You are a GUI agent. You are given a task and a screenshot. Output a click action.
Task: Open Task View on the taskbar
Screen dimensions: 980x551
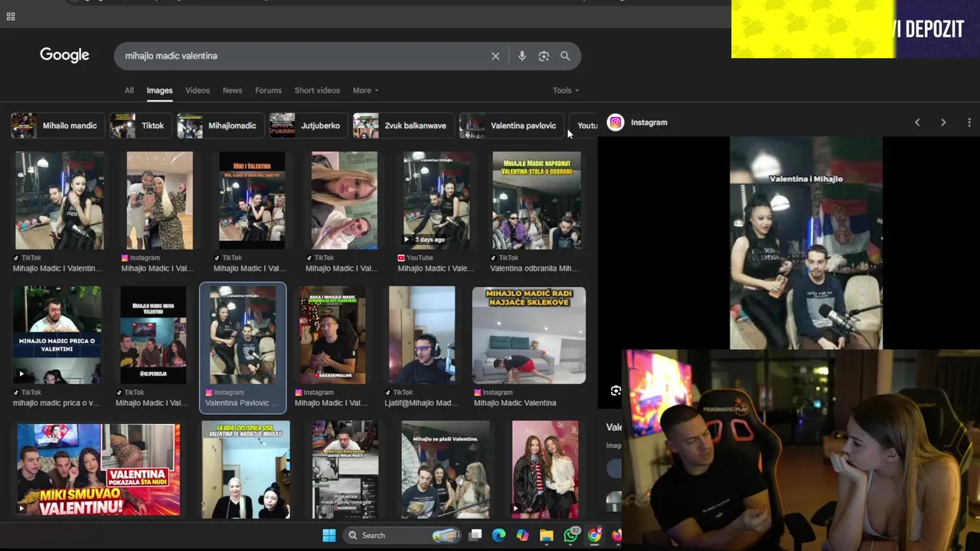(475, 535)
